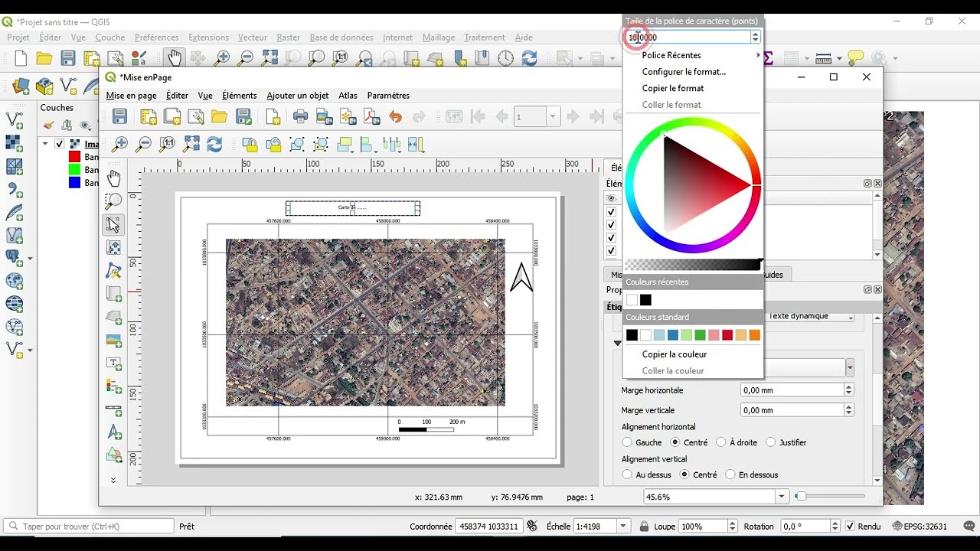Viewport: 980px width, 551px height.
Task: Open the Vecteur menu in QGIS
Action: pos(253,37)
